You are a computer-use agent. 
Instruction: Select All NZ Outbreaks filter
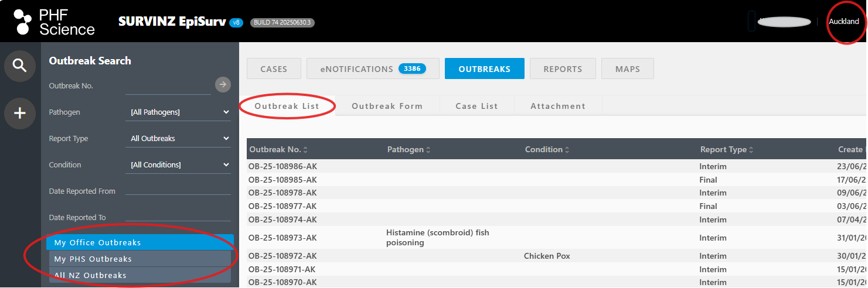[140, 275]
